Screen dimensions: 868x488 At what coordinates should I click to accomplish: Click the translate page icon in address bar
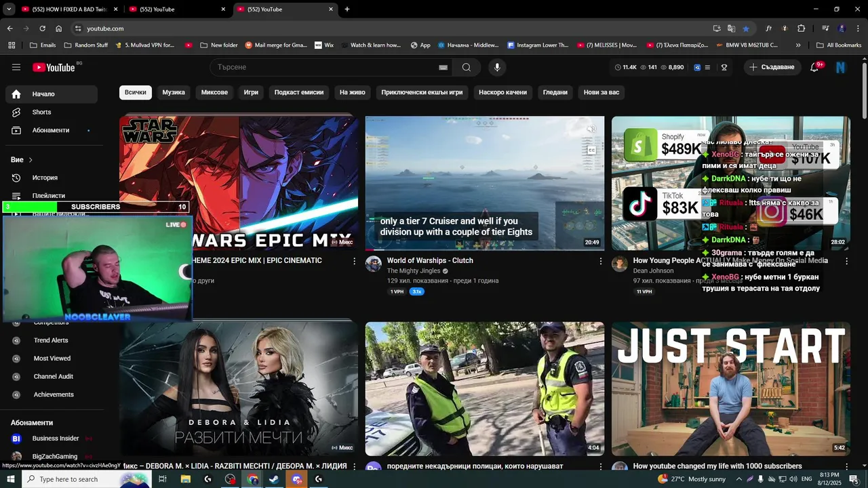coord(731,28)
